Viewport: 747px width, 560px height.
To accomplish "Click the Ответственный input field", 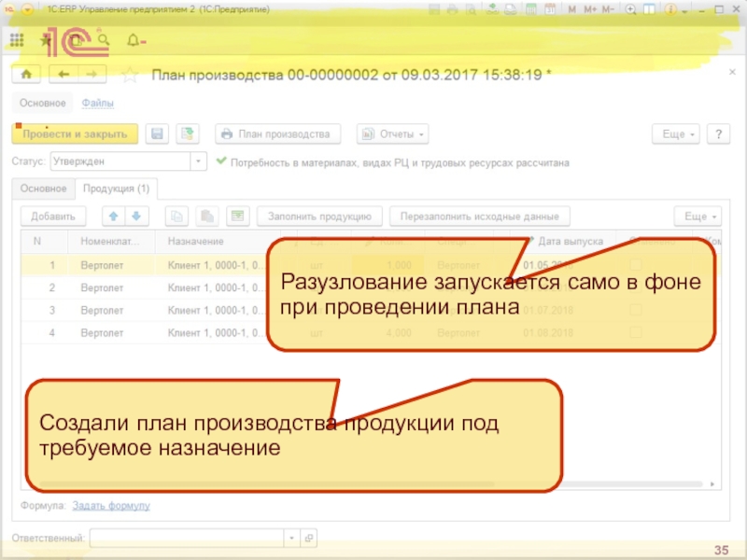I will point(187,539).
